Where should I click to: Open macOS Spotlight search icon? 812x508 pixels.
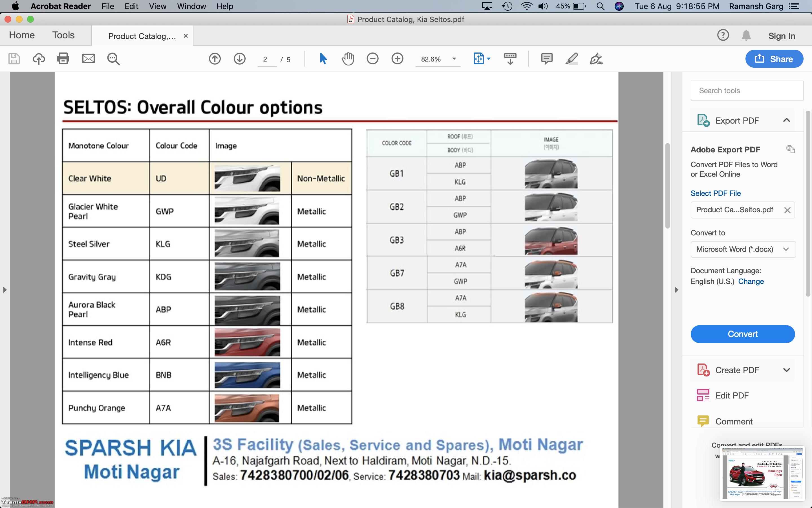coord(601,6)
